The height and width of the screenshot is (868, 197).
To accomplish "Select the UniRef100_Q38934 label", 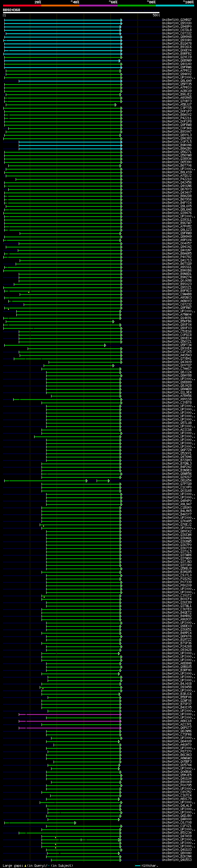I will (177, 159).
